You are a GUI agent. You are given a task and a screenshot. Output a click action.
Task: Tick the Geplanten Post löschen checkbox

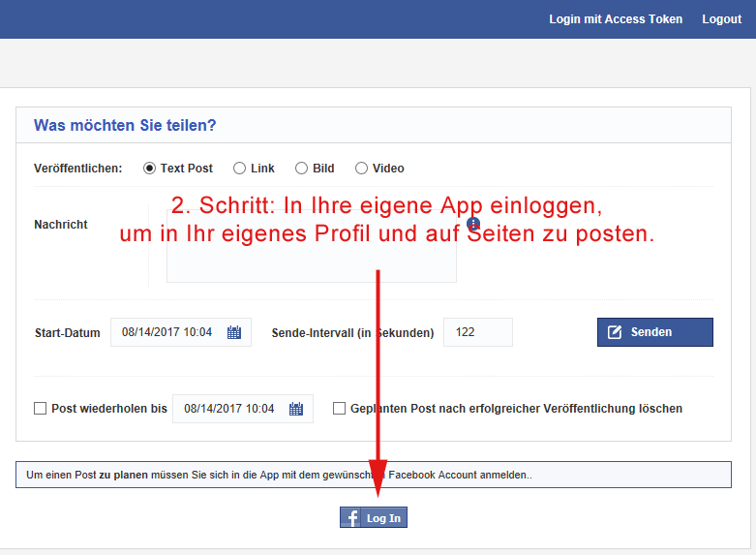(340, 409)
